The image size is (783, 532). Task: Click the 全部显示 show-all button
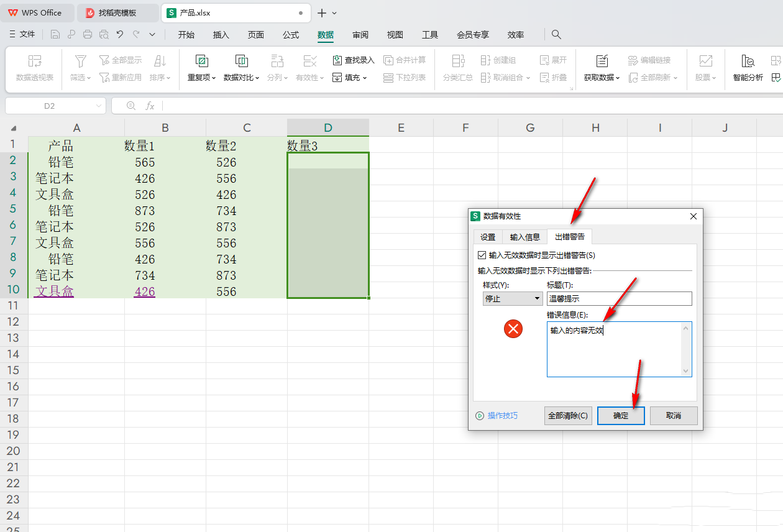[121, 60]
